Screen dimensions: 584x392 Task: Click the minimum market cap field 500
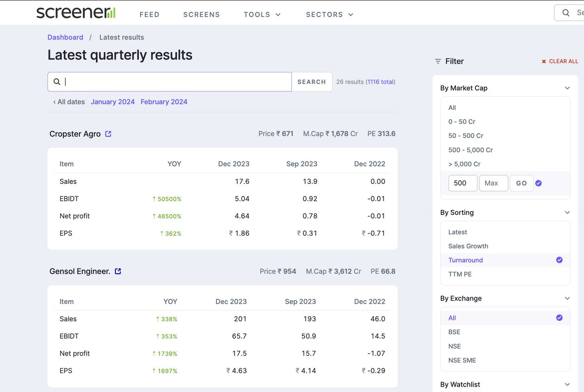click(462, 183)
